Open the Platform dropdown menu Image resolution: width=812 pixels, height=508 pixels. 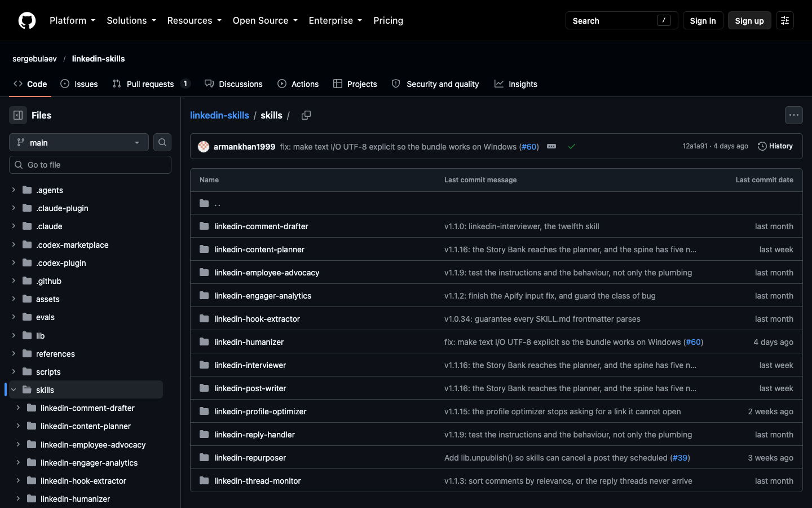click(73, 20)
